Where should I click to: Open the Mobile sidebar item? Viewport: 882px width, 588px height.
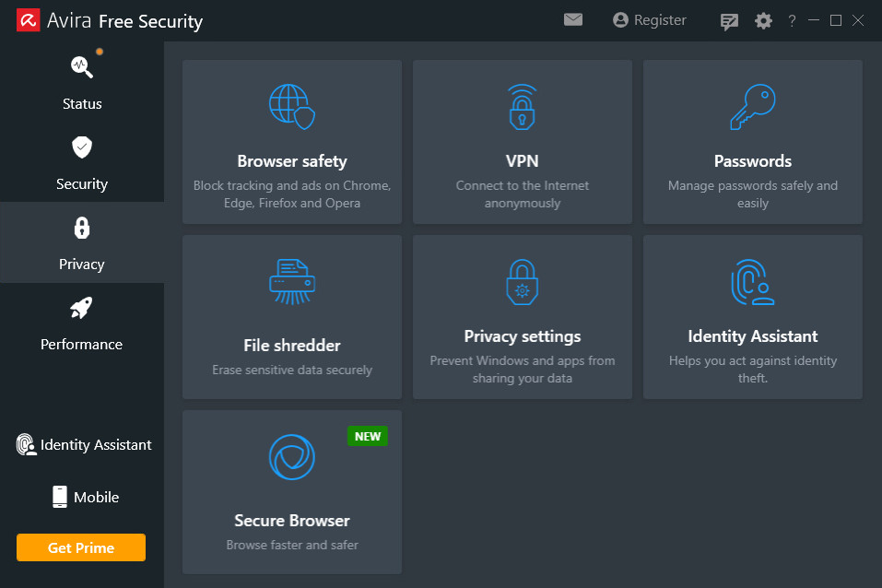click(86, 497)
